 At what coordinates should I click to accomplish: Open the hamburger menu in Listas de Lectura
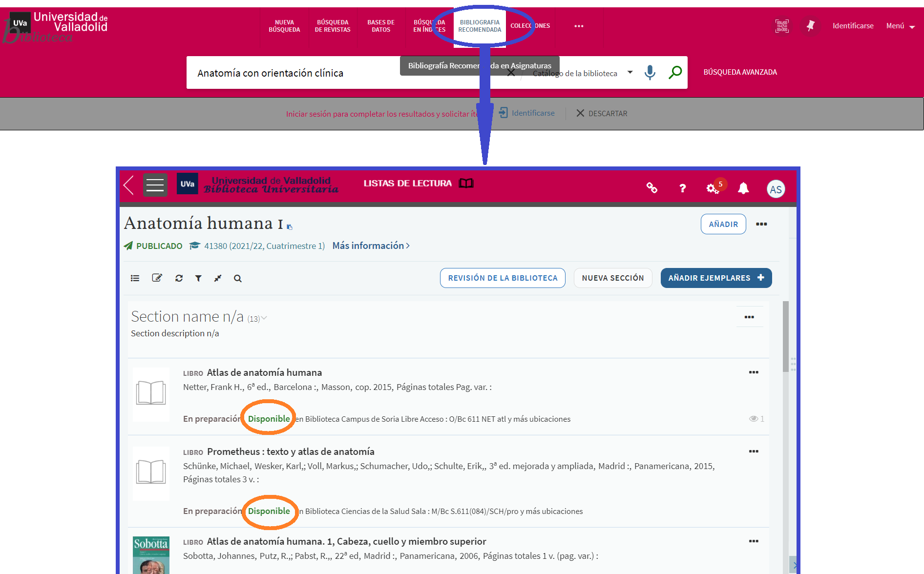[x=155, y=185]
